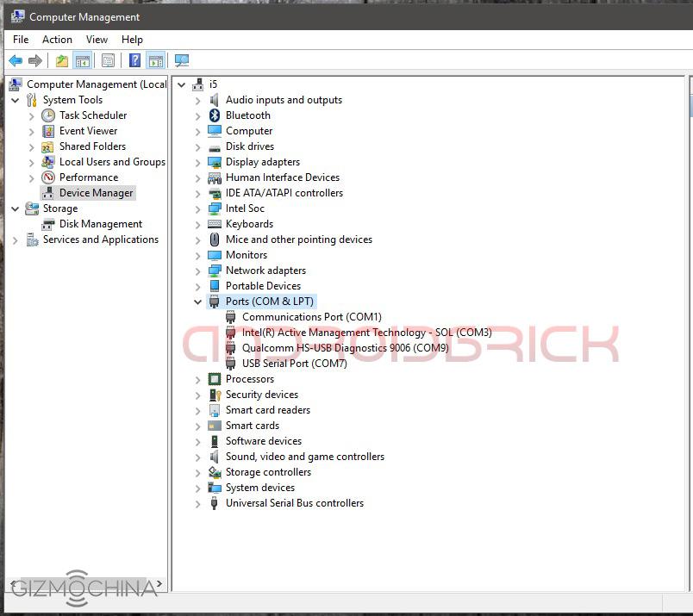Expand Services and Applications node
This screenshot has height=616, width=693.
tap(16, 240)
